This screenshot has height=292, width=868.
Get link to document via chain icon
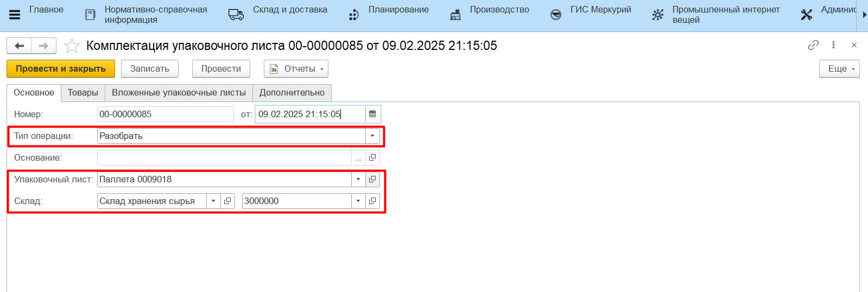pos(813,45)
